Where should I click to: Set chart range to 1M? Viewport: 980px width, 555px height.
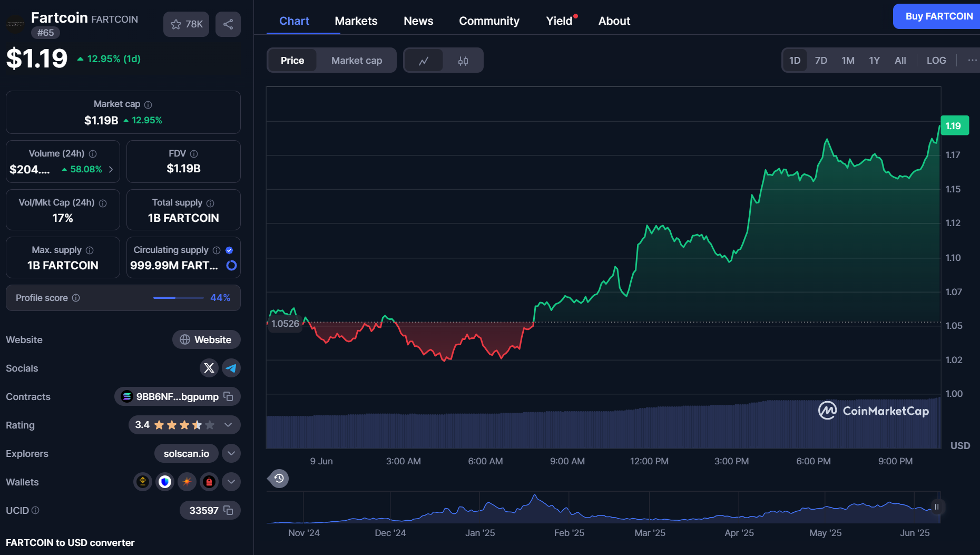(848, 61)
